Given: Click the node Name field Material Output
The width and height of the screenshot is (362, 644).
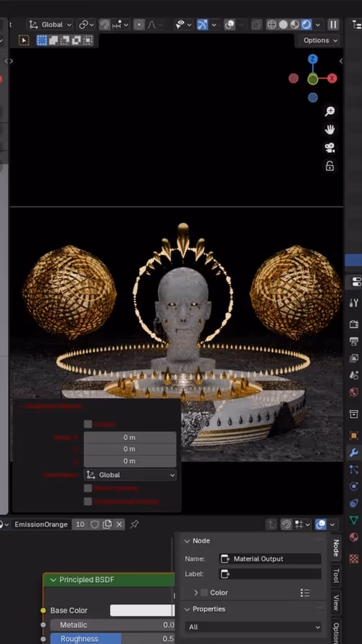Looking at the screenshot, I should (x=270, y=559).
